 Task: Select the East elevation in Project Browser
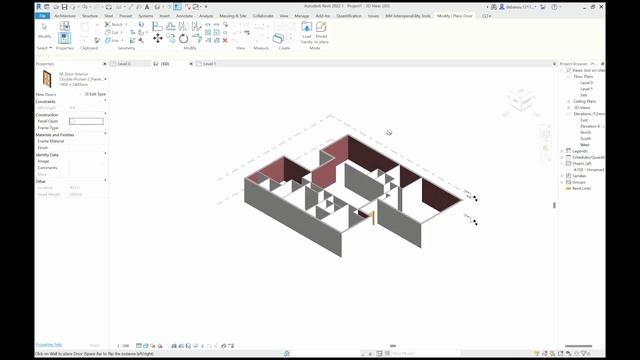click(584, 120)
